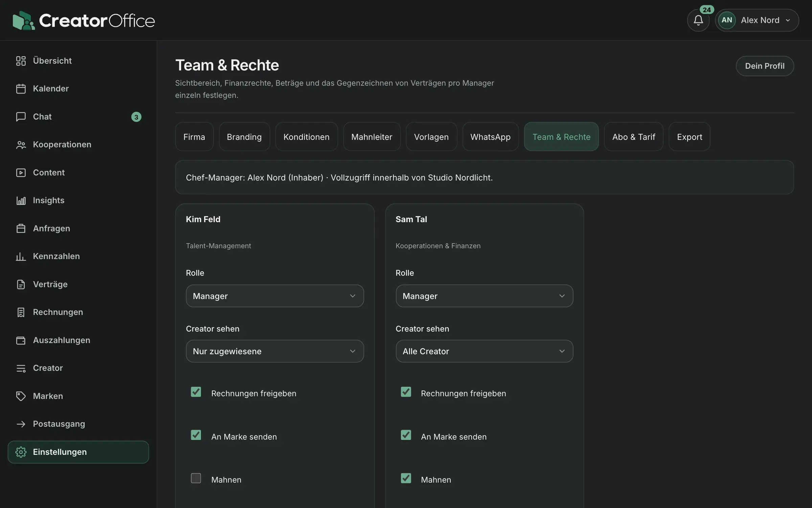Click the Marken tag icon
The width and height of the screenshot is (812, 508).
tap(21, 396)
